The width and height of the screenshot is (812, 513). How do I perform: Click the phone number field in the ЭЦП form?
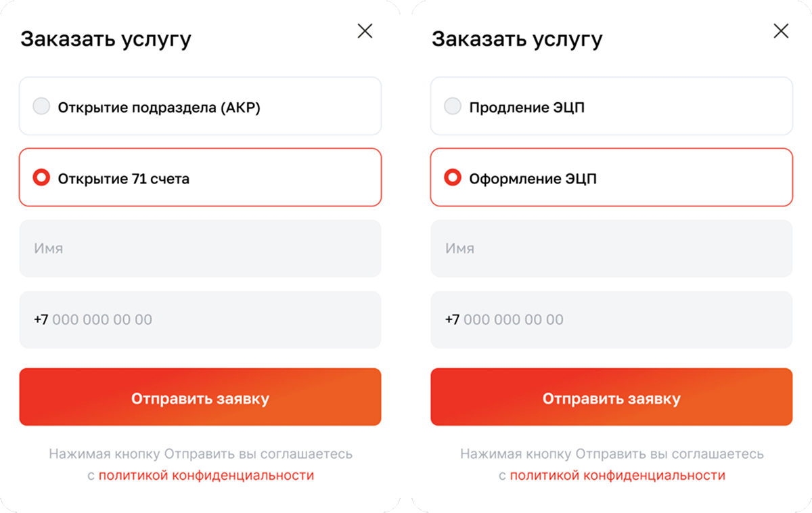(611, 319)
